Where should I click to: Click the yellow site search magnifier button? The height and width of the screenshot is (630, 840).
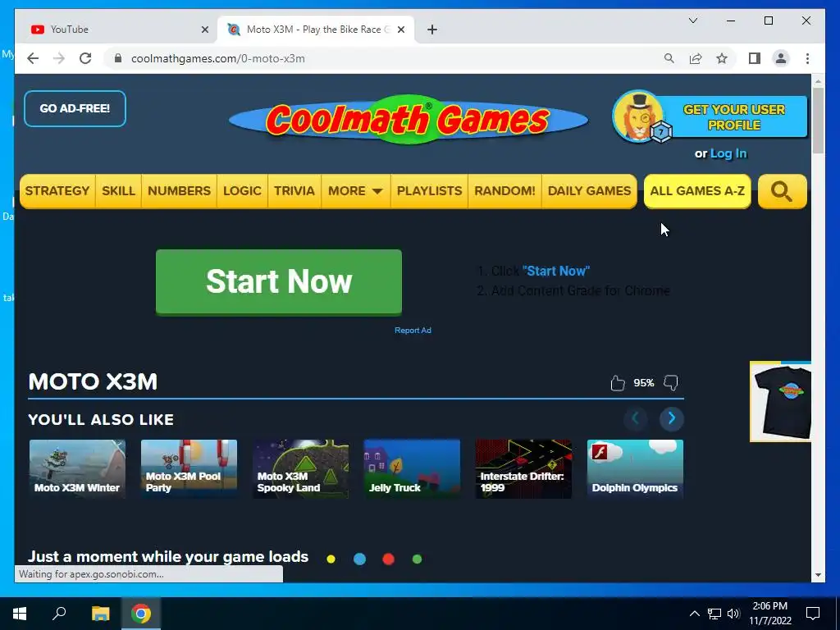click(x=782, y=191)
